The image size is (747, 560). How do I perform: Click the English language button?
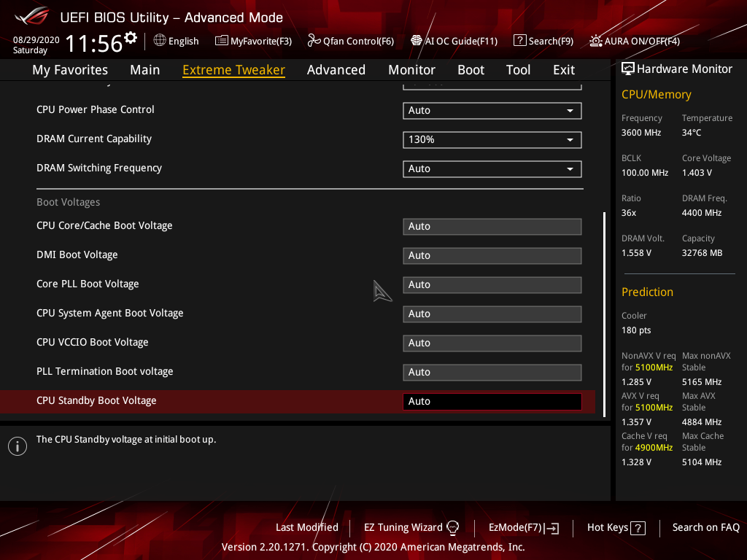177,41
